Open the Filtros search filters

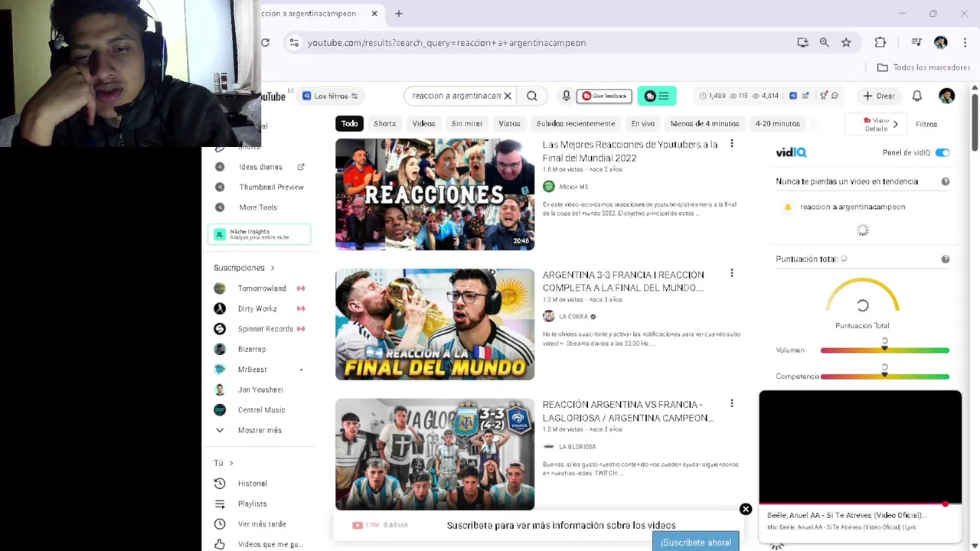926,124
